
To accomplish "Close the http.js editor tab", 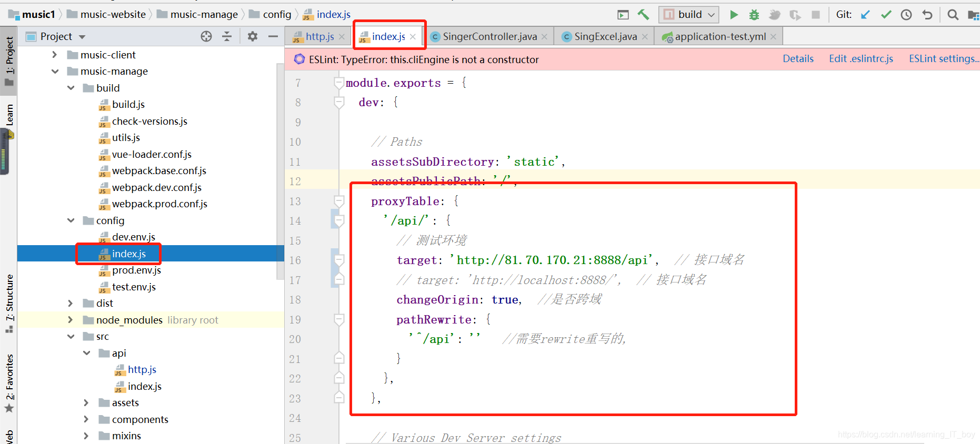I will [x=342, y=37].
